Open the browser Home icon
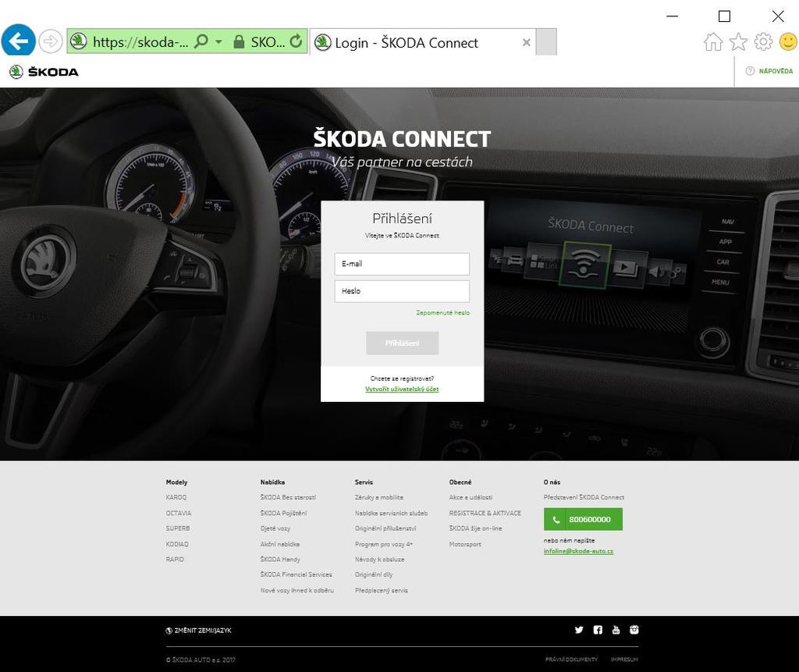 713,42
